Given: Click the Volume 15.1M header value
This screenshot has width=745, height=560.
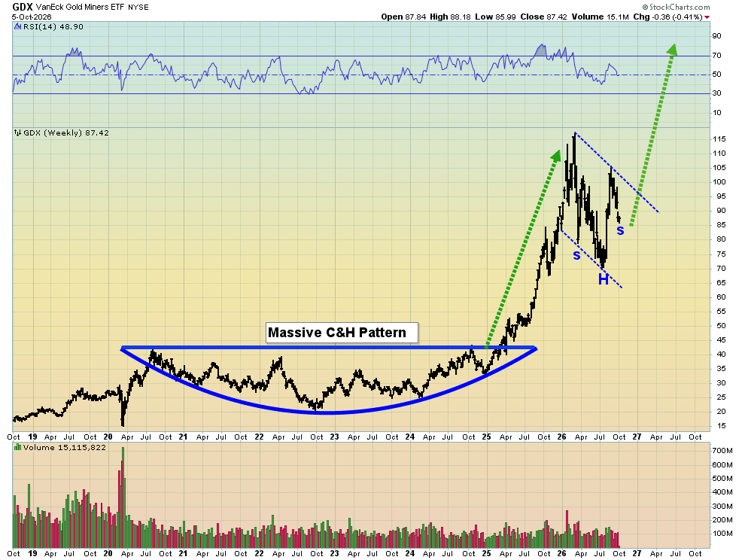Looking at the screenshot, I should tap(600, 17).
